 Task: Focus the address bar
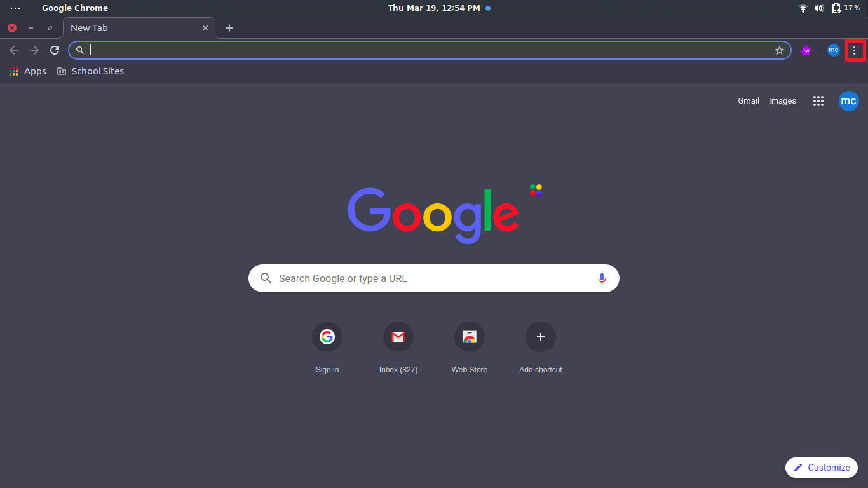(430, 50)
